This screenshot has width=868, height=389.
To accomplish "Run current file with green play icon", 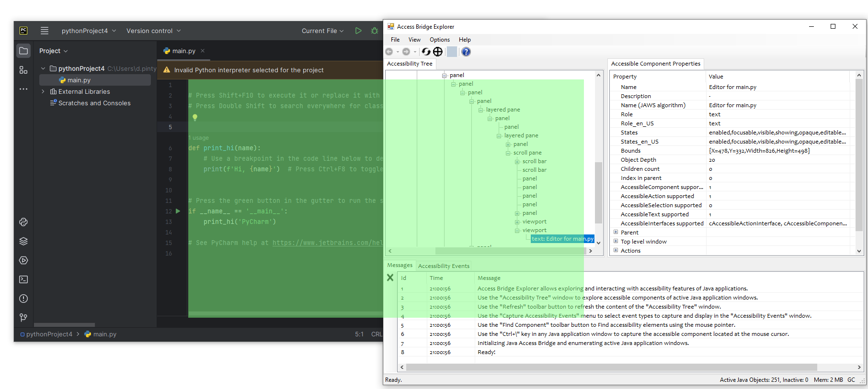I will pos(358,31).
